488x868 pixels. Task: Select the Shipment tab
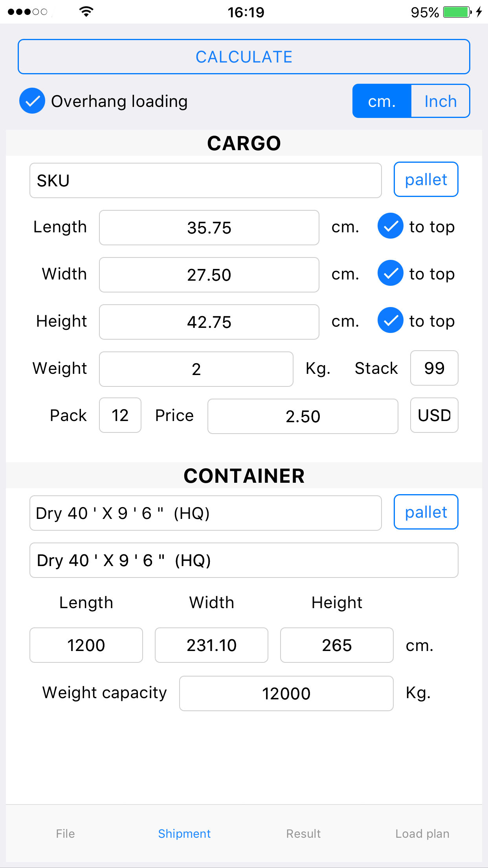tap(184, 833)
